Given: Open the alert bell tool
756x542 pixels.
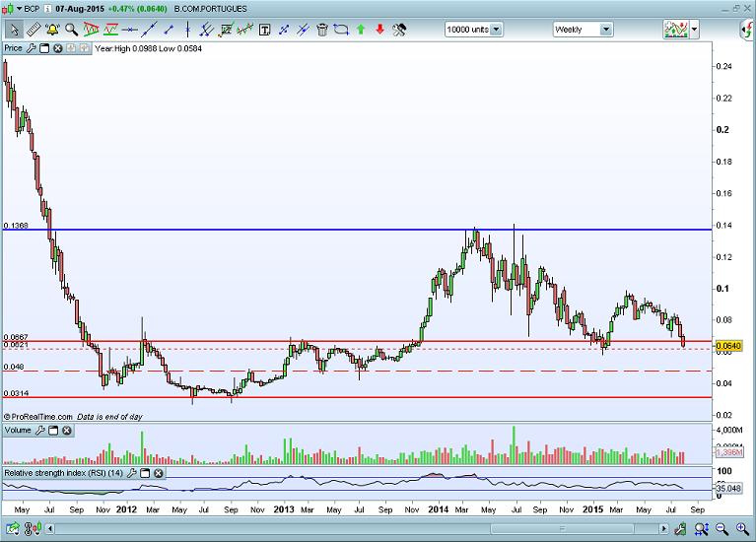Looking at the screenshot, I should (52, 30).
